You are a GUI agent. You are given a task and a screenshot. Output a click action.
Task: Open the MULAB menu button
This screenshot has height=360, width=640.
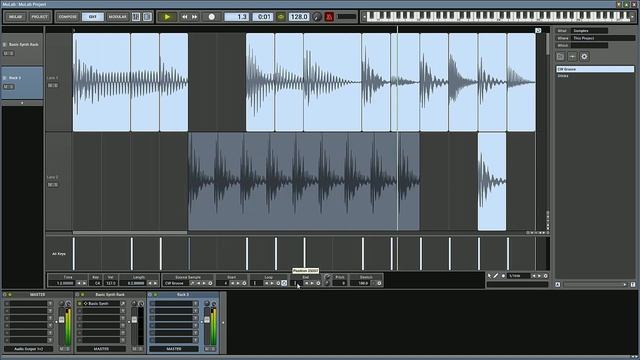click(x=16, y=17)
